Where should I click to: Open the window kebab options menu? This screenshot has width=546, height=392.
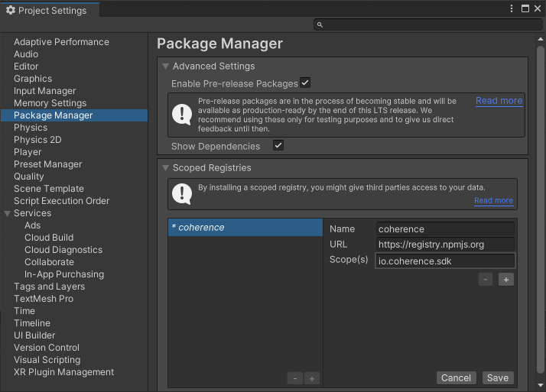click(512, 8)
